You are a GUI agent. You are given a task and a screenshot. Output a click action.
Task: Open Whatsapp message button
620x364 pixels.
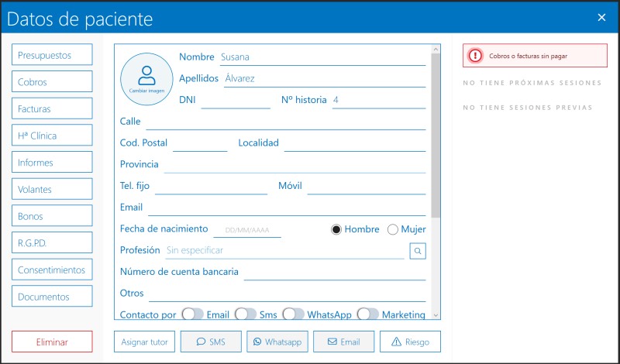pyautogui.click(x=277, y=342)
